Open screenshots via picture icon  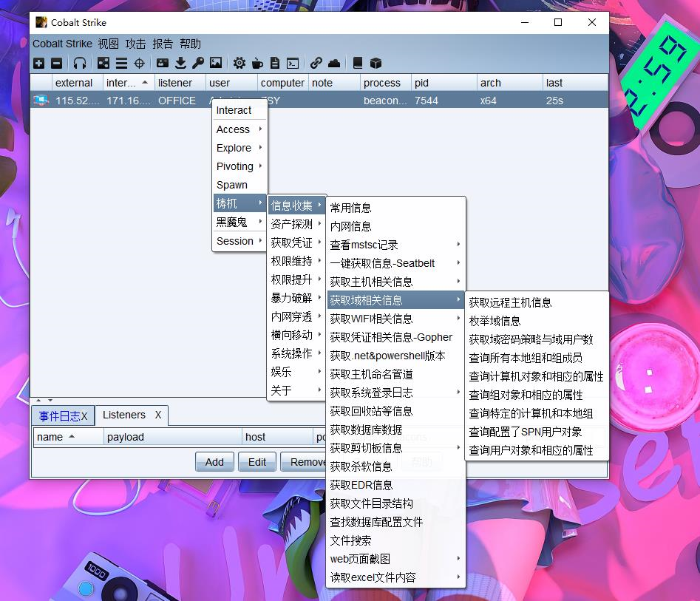(x=216, y=64)
